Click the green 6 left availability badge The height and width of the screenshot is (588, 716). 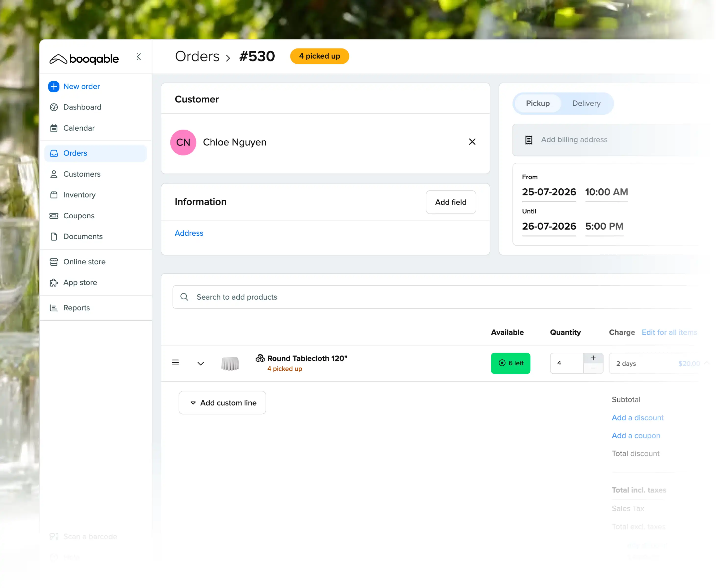pyautogui.click(x=511, y=363)
